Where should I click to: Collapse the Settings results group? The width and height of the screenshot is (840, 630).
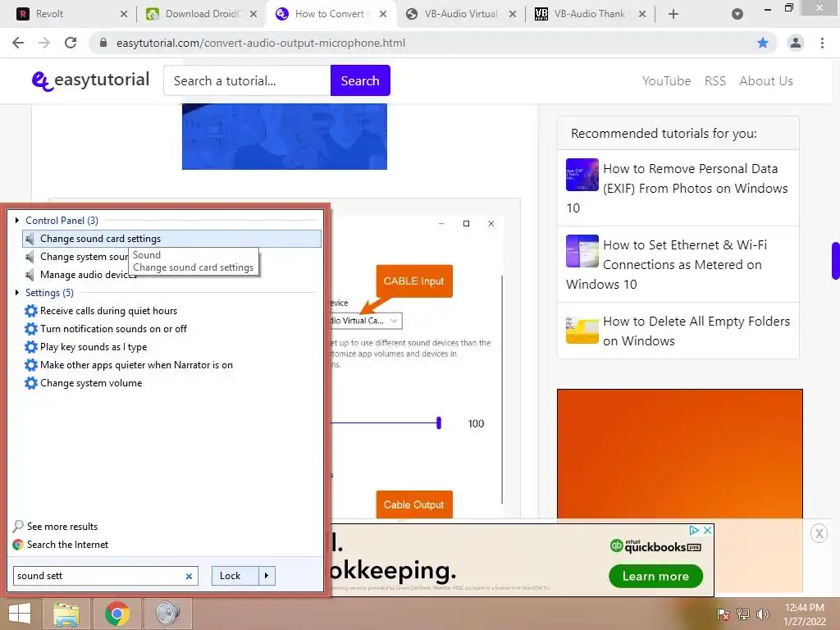tap(17, 293)
